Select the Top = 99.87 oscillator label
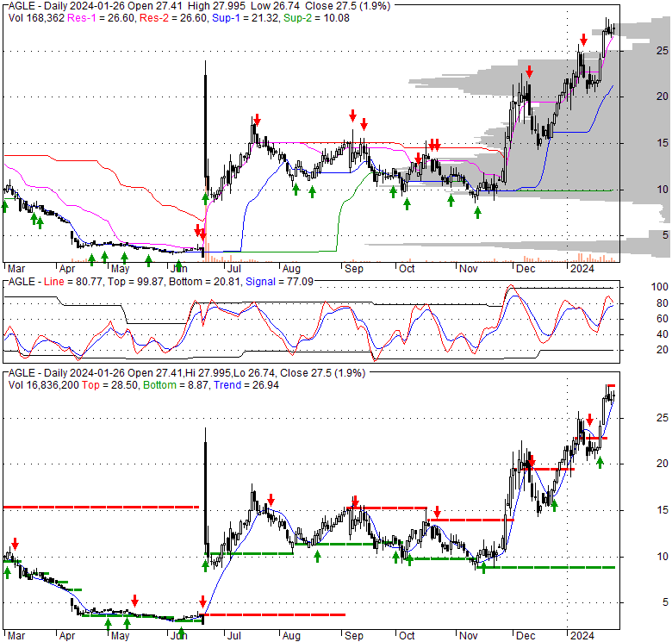The height and width of the screenshot is (642, 672). (x=136, y=282)
